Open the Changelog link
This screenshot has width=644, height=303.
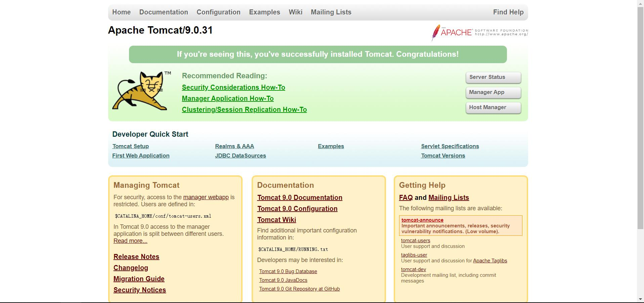click(x=131, y=268)
